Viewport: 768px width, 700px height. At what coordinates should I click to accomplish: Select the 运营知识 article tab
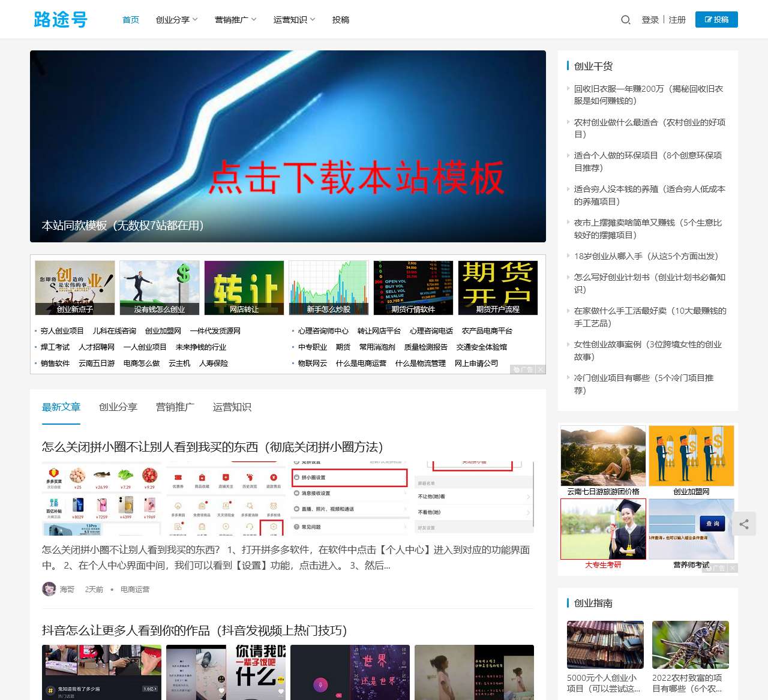pos(232,407)
